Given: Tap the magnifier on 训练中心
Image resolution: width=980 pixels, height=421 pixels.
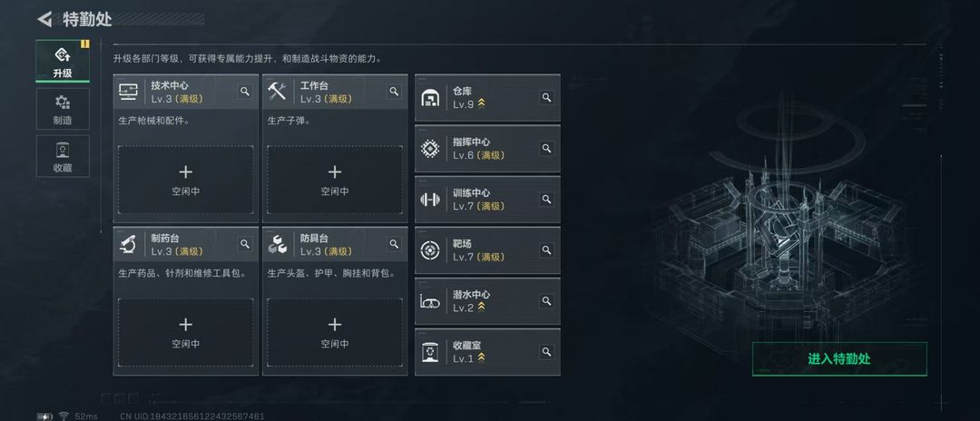Looking at the screenshot, I should pyautogui.click(x=546, y=199).
